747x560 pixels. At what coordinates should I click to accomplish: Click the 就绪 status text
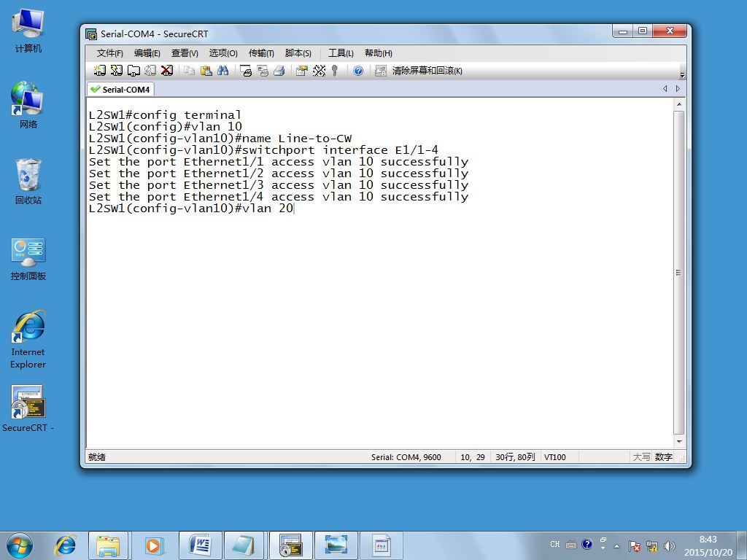coord(97,457)
